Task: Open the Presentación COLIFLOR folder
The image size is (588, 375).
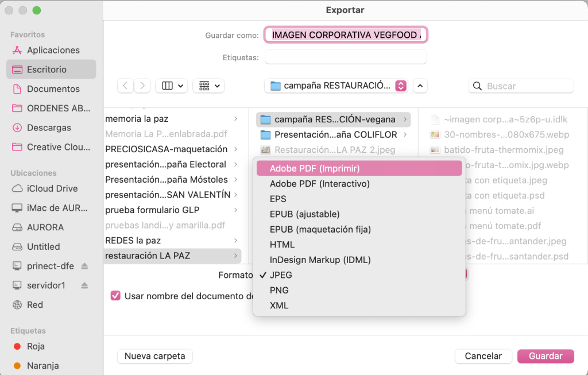Action: [x=335, y=134]
